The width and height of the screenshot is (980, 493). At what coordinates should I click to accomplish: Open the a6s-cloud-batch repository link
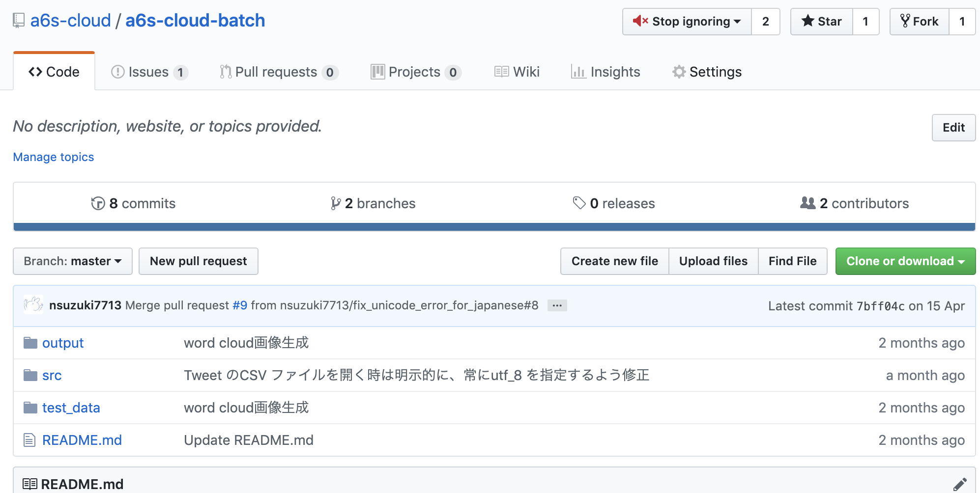[195, 21]
